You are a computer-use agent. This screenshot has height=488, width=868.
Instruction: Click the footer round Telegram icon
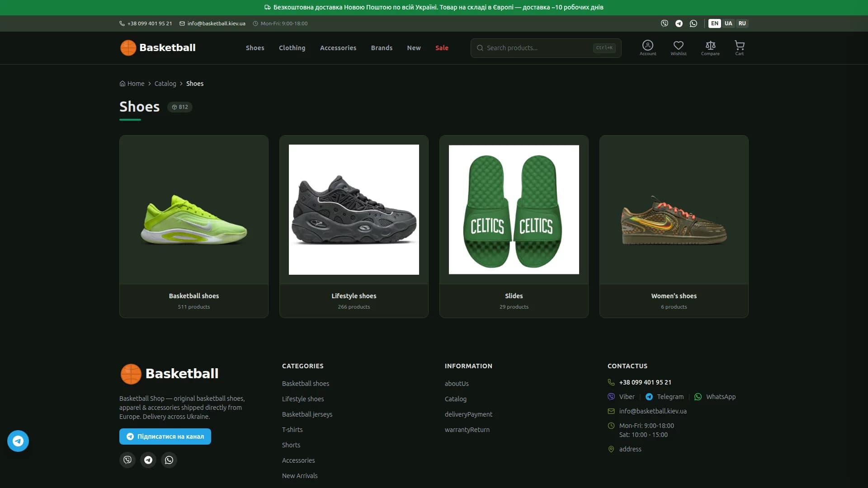click(x=148, y=460)
